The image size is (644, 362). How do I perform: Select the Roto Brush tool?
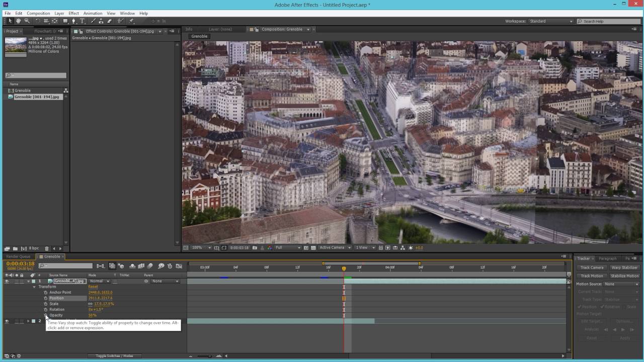point(120,21)
